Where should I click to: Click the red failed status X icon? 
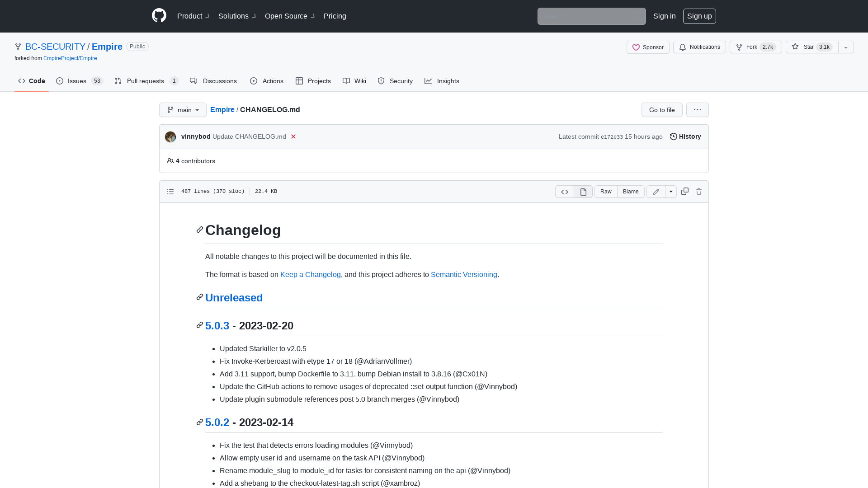click(293, 136)
